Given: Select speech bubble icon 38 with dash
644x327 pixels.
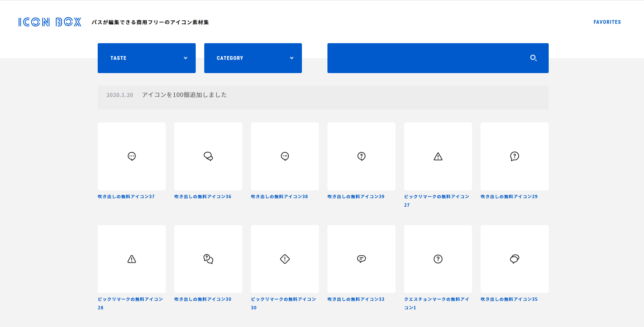Looking at the screenshot, I should pyautogui.click(x=285, y=156).
